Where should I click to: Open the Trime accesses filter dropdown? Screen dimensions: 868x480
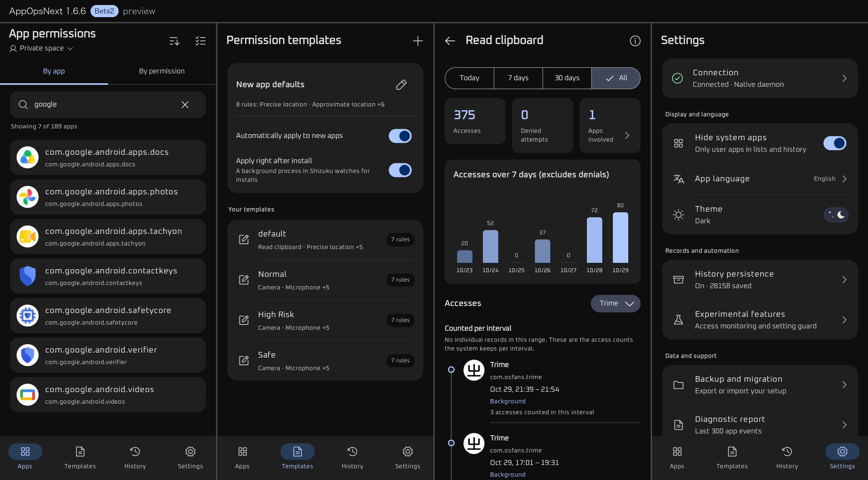coord(616,304)
